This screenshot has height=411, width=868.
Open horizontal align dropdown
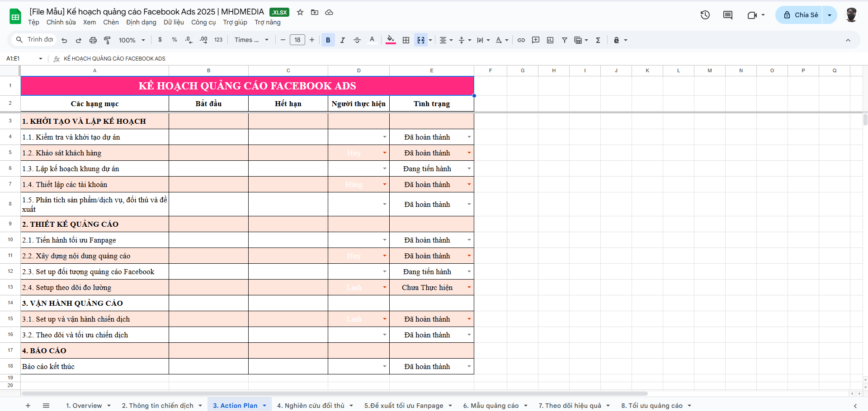pos(446,40)
